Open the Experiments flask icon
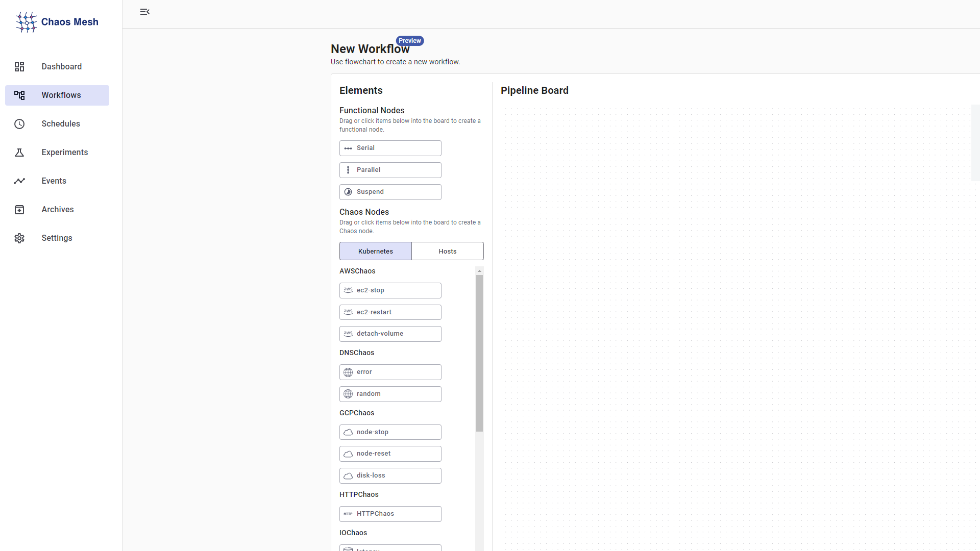Viewport: 980px width, 551px height. (19, 153)
